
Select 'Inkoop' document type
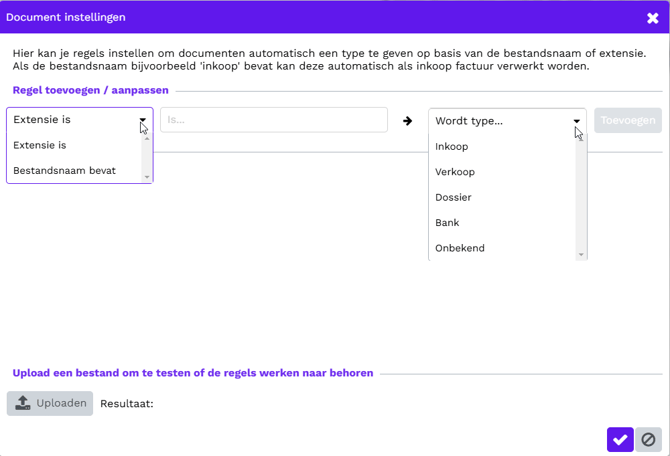[452, 146]
